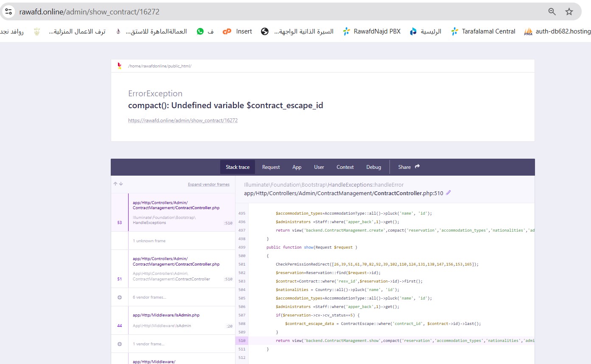Bookmark this page with the star icon

point(569,11)
